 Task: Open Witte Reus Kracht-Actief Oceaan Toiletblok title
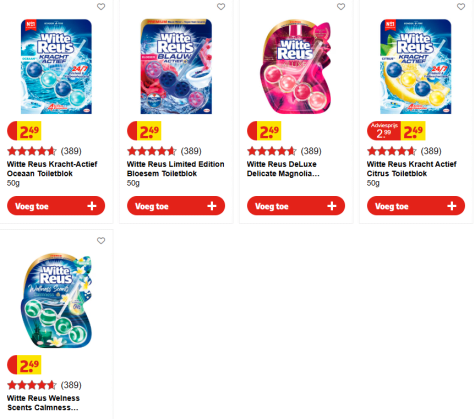pos(52,169)
